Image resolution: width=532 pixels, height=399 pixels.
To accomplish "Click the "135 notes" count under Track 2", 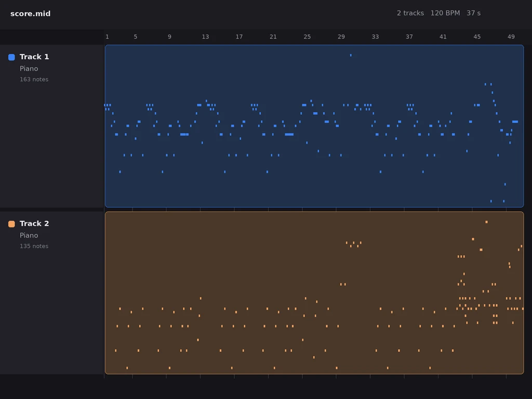I will tap(34, 246).
